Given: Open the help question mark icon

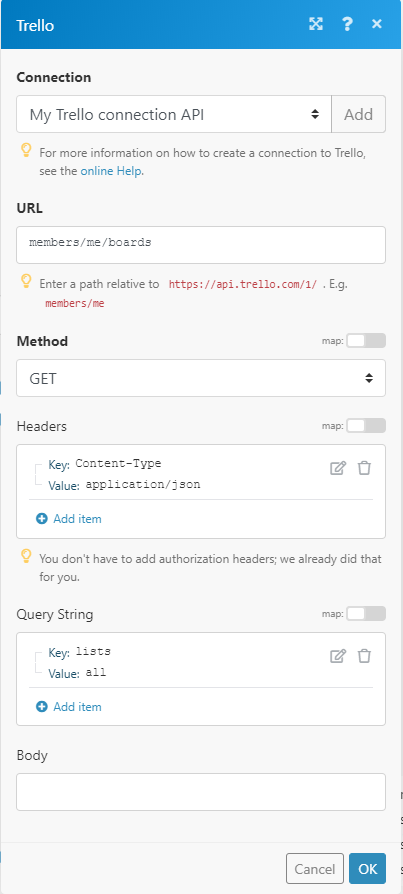Looking at the screenshot, I should [x=347, y=24].
